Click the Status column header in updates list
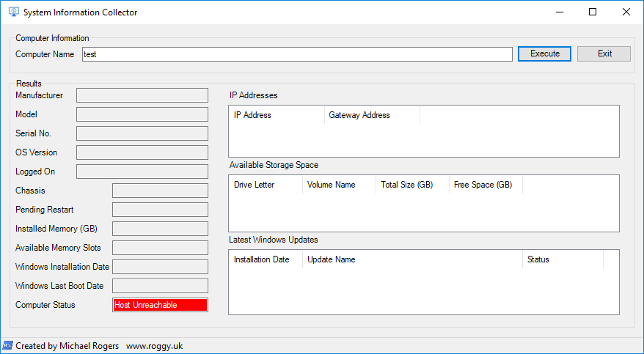 coord(562,259)
